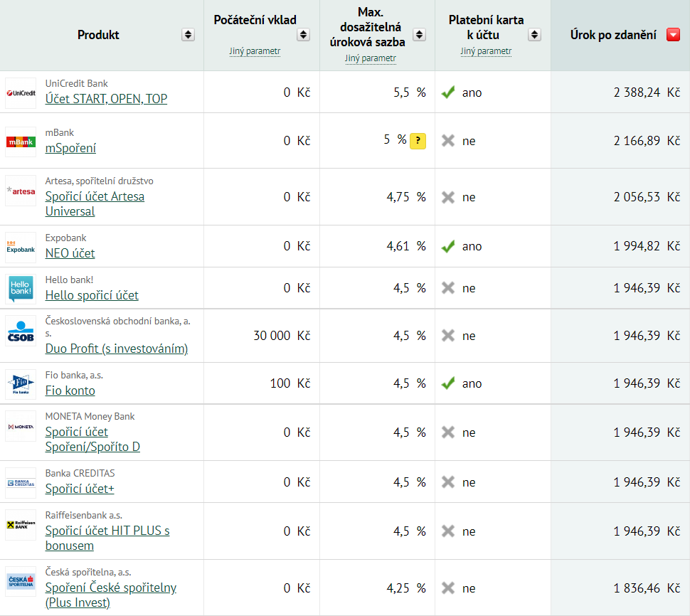Screen dimensions: 690x616
Task: Click 'ne' card value in mSpoření row
Action: [x=469, y=142]
